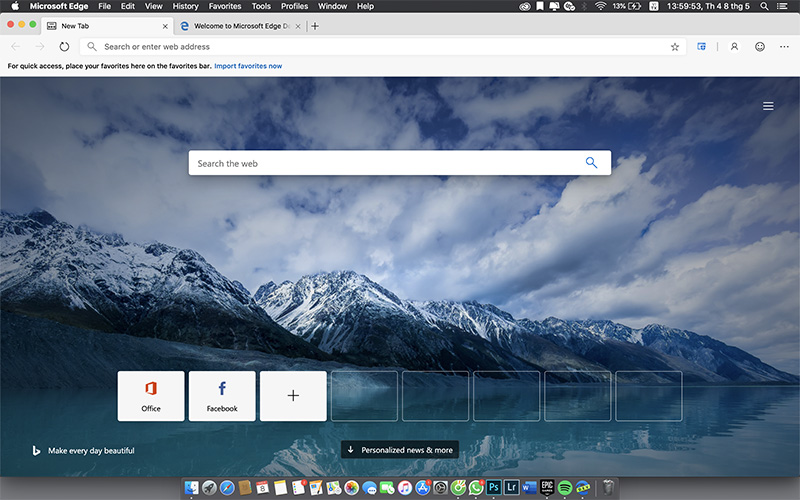Click the favorite star in address bar

[675, 46]
